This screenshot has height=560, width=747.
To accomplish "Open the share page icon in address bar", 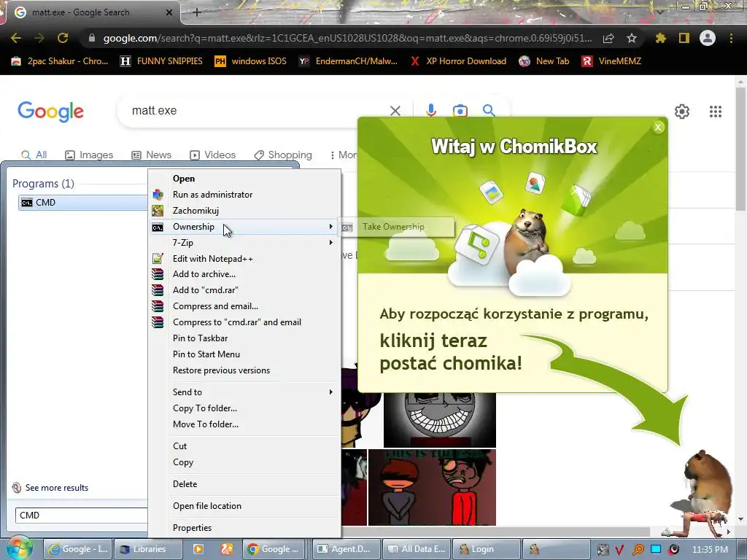I will pyautogui.click(x=608, y=38).
